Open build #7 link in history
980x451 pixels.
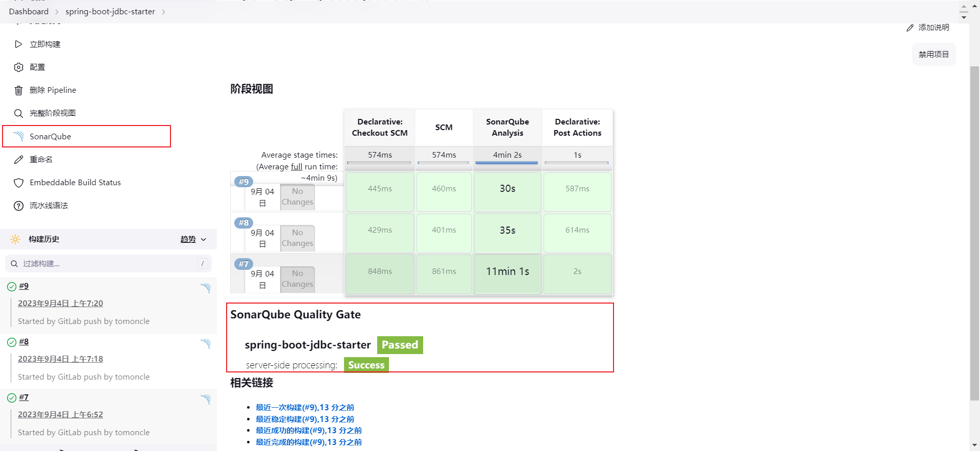[x=24, y=397]
